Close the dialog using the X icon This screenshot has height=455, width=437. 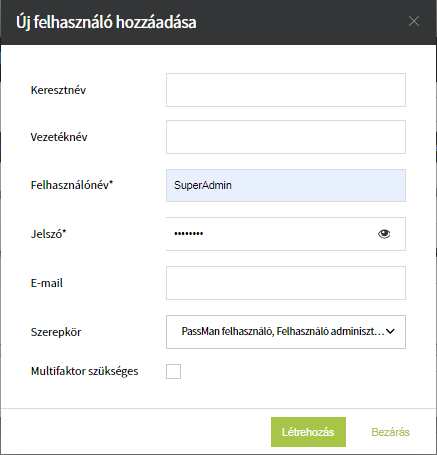coord(414,21)
